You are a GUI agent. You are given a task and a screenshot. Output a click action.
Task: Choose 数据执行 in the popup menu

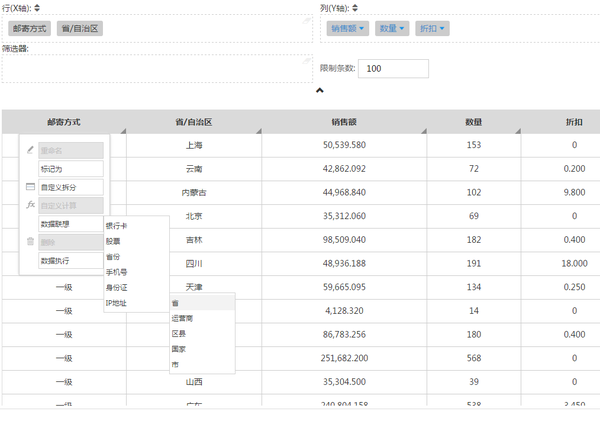point(71,261)
